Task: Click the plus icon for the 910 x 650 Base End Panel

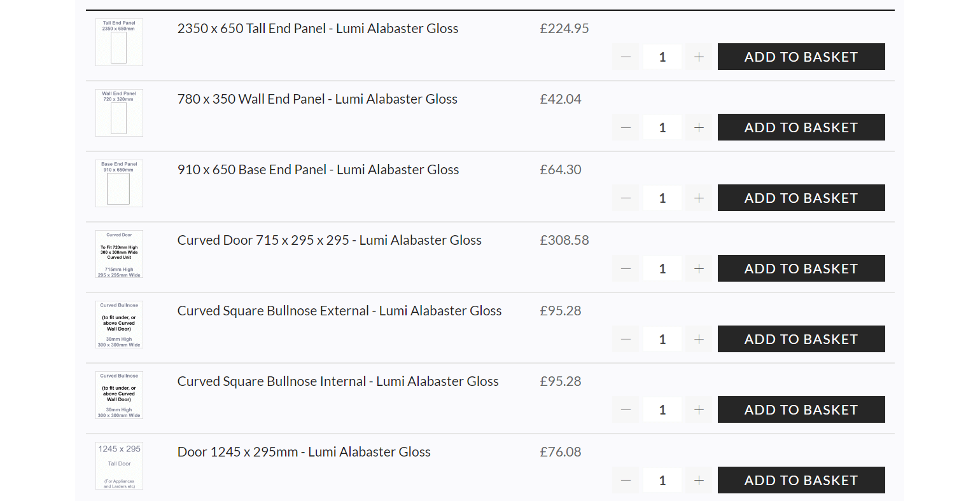Action: click(x=699, y=198)
